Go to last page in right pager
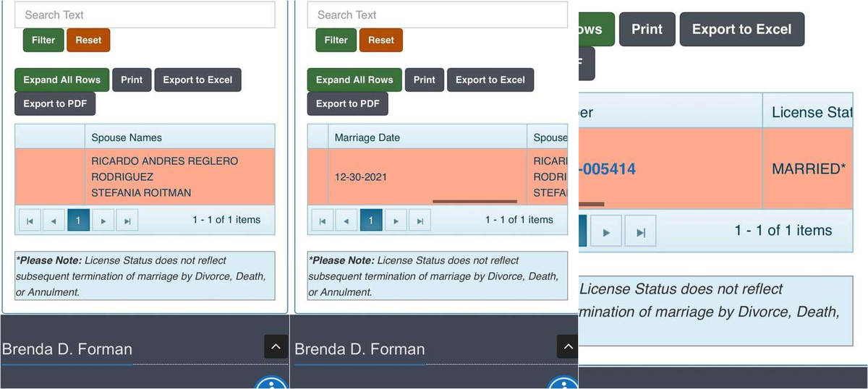This screenshot has width=868, height=389. coord(640,231)
